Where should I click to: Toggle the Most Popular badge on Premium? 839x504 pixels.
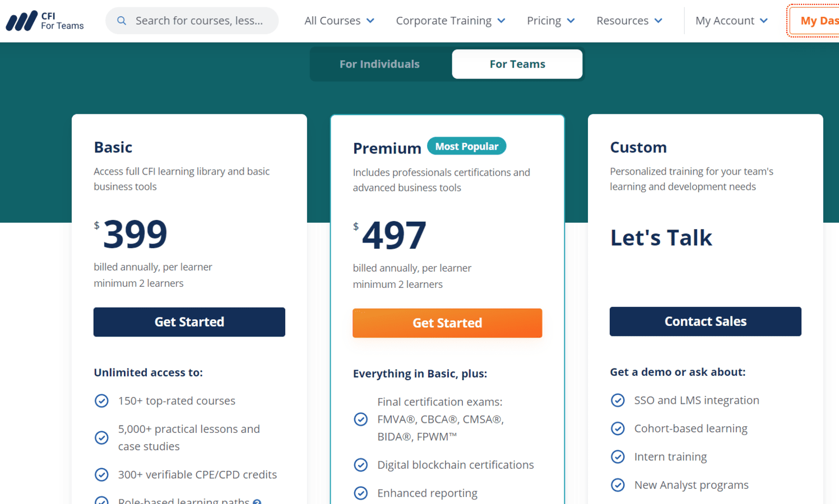click(466, 146)
